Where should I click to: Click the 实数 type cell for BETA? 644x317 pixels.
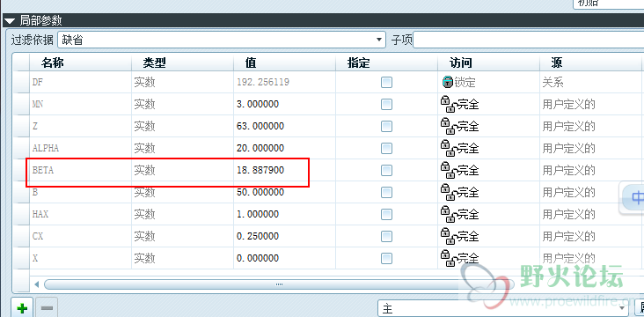(x=182, y=170)
